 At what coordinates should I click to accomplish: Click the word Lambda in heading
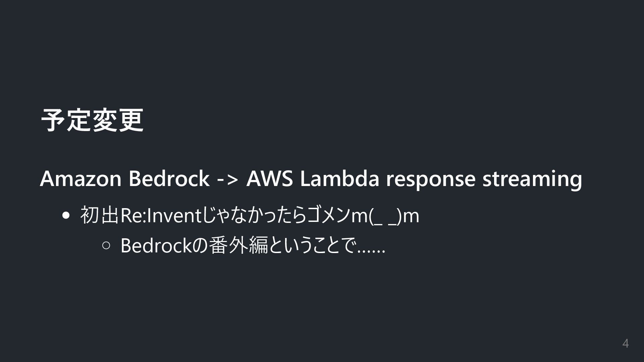pos(339,179)
